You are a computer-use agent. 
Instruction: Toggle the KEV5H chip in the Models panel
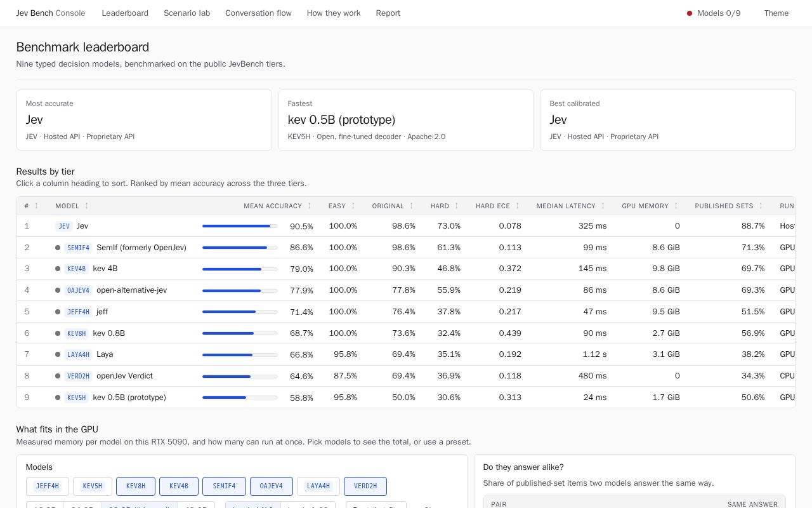tap(93, 486)
